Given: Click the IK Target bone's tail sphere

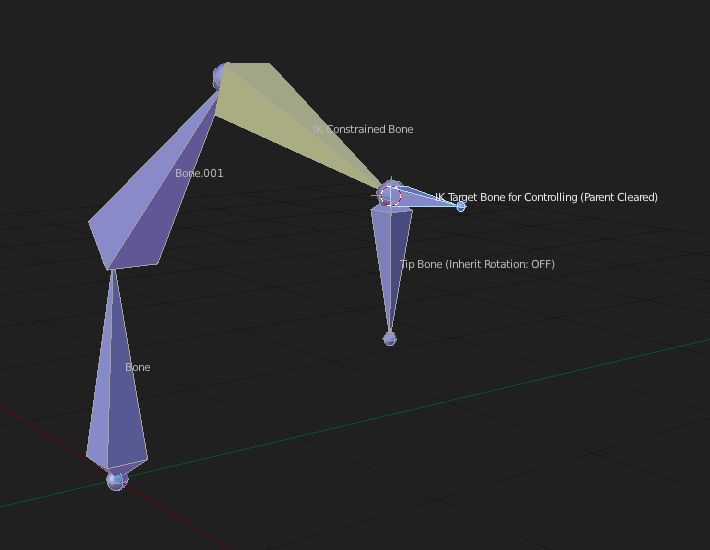Looking at the screenshot, I should click(x=461, y=207).
